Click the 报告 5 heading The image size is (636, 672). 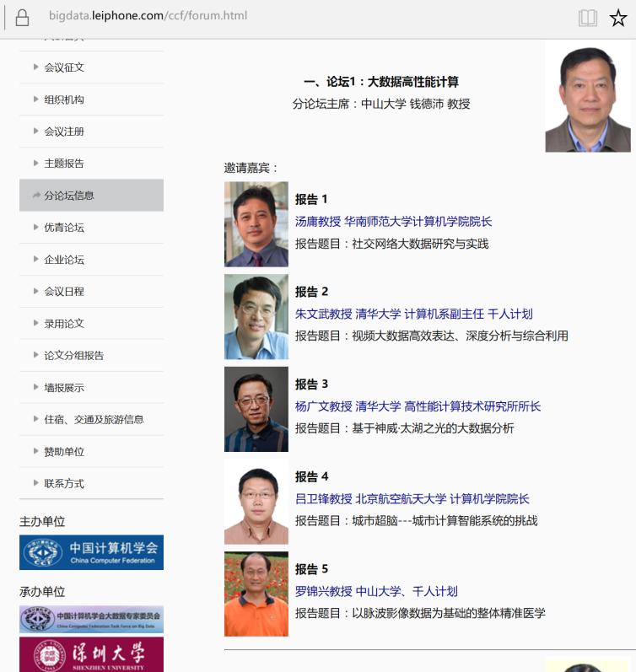pyautogui.click(x=311, y=569)
